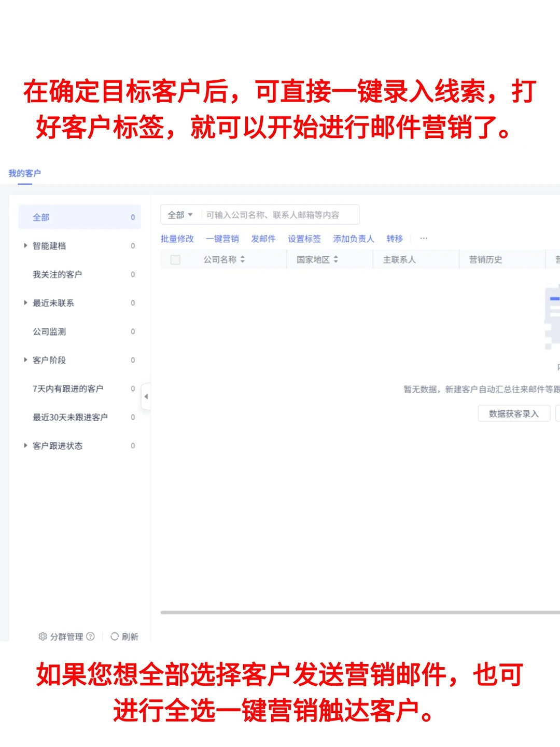
Task: Expand the 客户跟进状态 section
Action: (x=26, y=445)
